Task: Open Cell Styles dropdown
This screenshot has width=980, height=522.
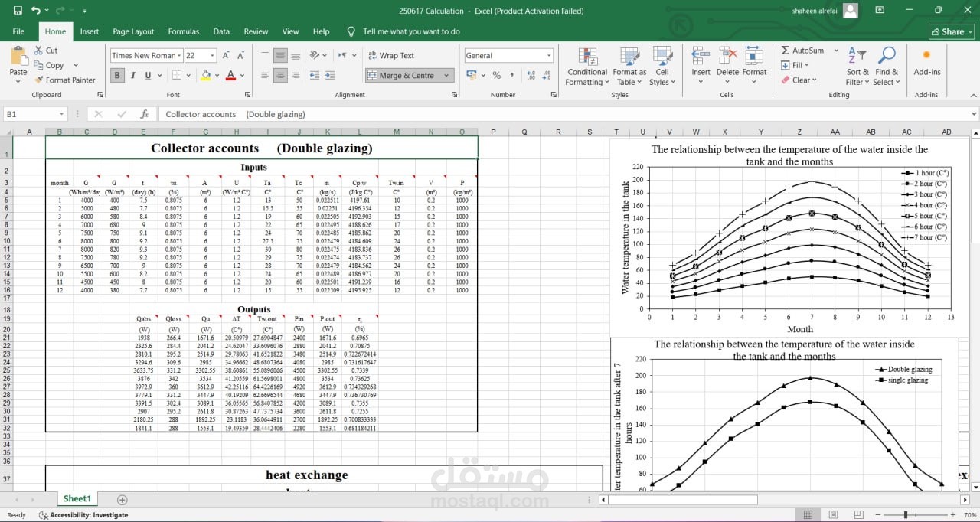Action: pyautogui.click(x=661, y=66)
